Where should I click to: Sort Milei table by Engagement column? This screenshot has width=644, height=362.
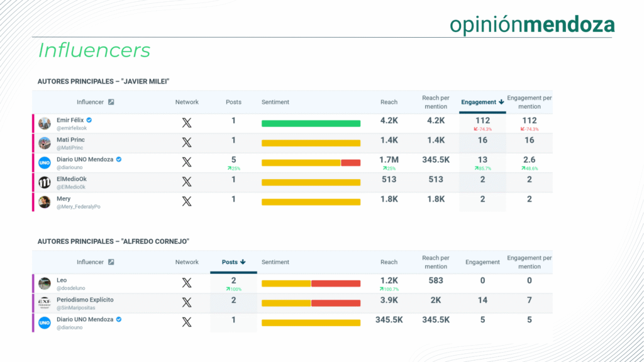(x=482, y=102)
